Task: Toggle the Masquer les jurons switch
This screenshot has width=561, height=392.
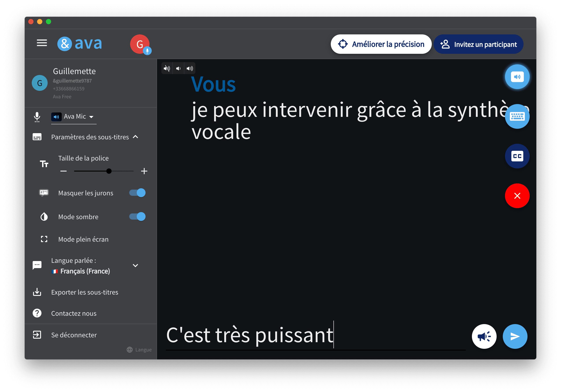Action: [x=137, y=193]
